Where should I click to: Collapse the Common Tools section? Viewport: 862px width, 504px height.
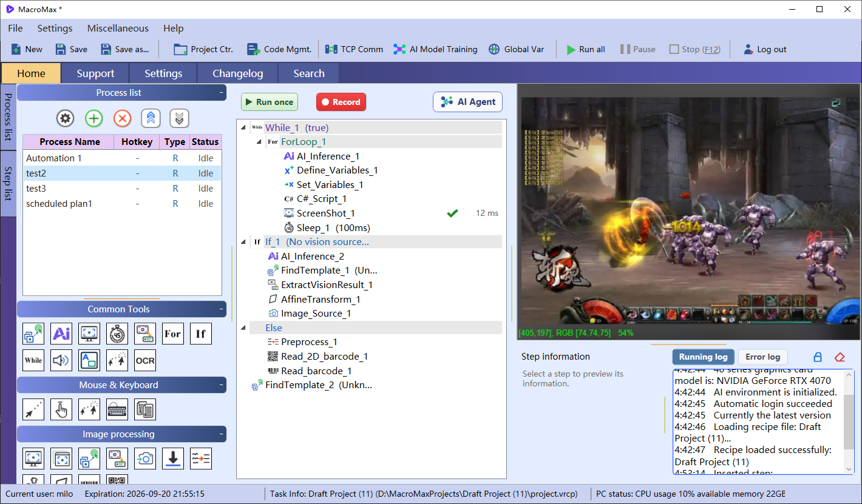pos(221,309)
